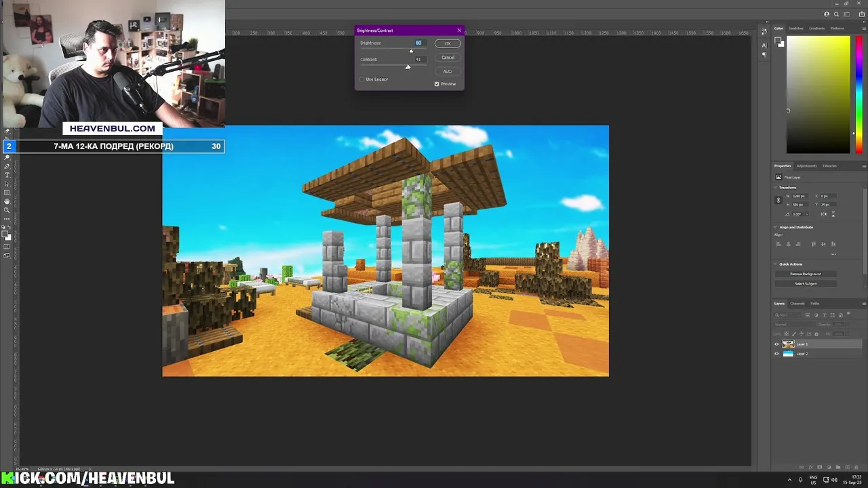Image resolution: width=868 pixels, height=488 pixels.
Task: Click OK in Brightness/Contrast dialog
Action: click(x=448, y=43)
